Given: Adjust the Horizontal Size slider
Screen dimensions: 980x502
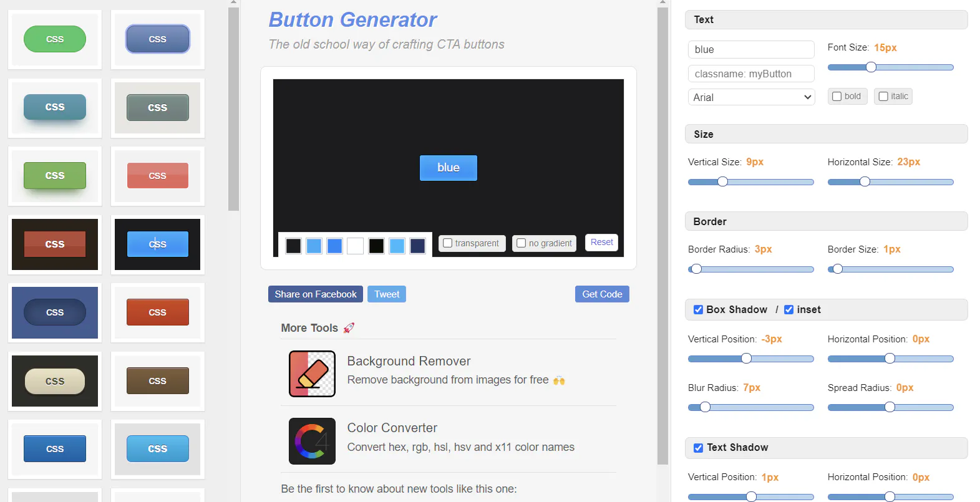Looking at the screenshot, I should [891, 182].
